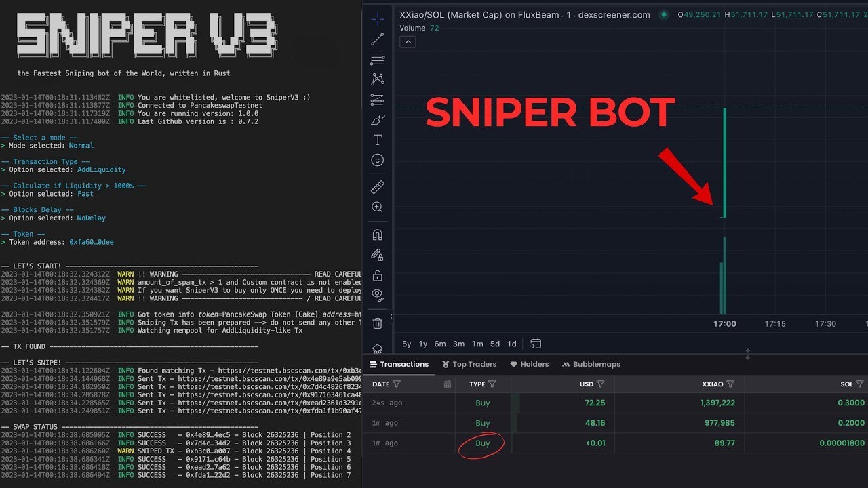
Task: Click the tall green price candle
Action: [724, 163]
